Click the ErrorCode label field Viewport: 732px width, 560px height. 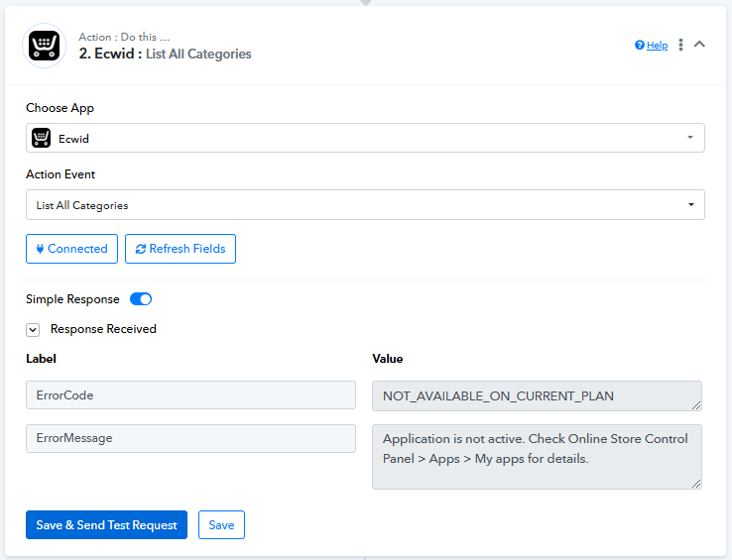(x=191, y=395)
